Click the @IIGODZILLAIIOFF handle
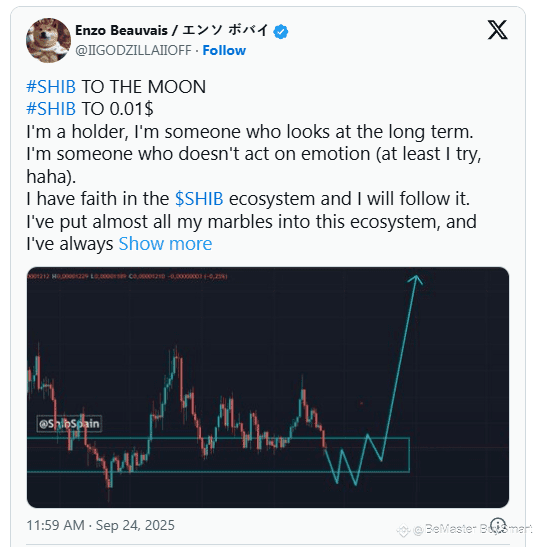This screenshot has width=540, height=547. (x=133, y=50)
